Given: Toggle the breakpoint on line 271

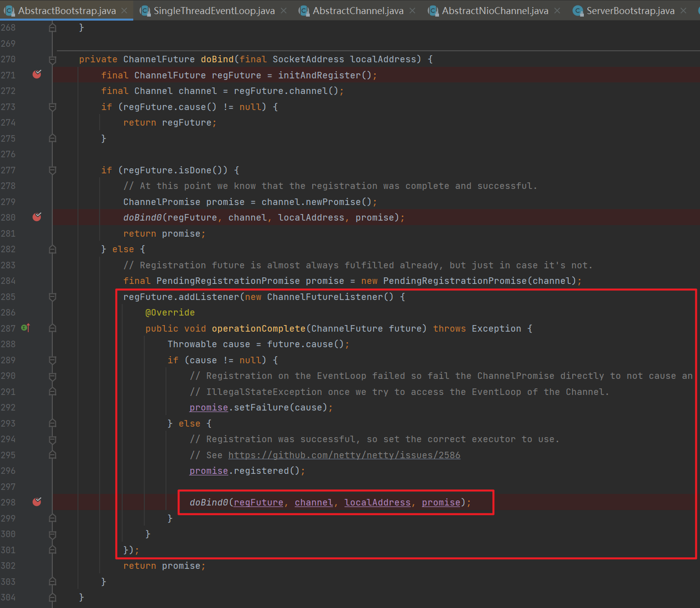Looking at the screenshot, I should 37,74.
